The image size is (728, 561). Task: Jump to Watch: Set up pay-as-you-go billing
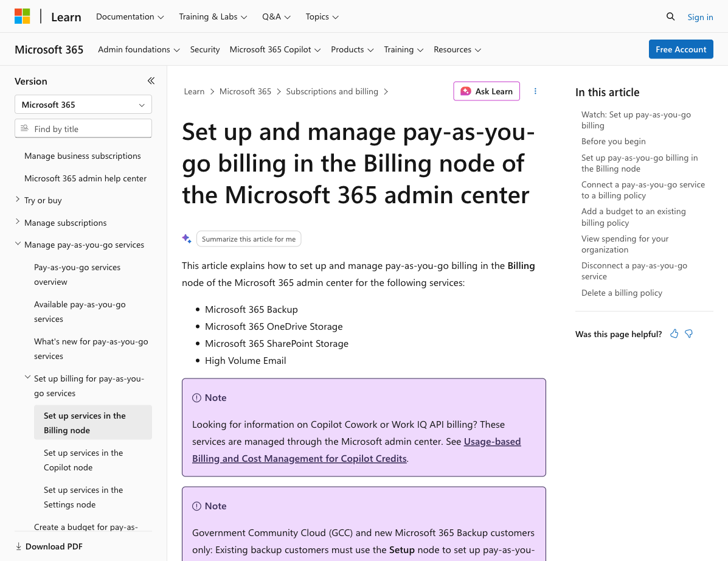636,120
